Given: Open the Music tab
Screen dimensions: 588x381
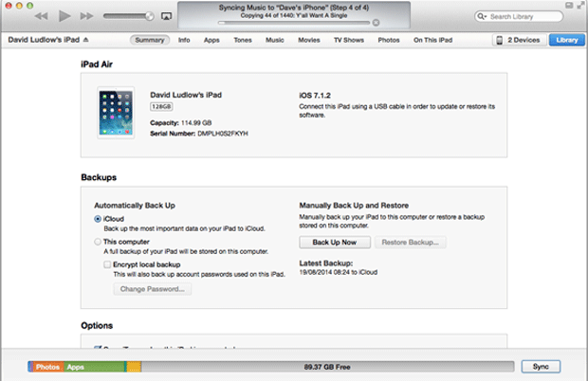Looking at the screenshot, I should (x=274, y=40).
